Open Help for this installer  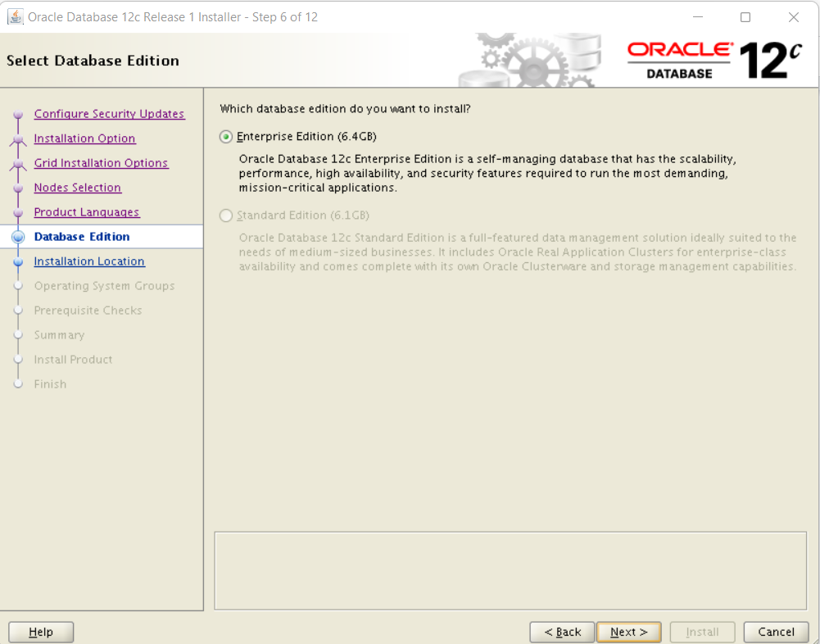[x=41, y=632]
